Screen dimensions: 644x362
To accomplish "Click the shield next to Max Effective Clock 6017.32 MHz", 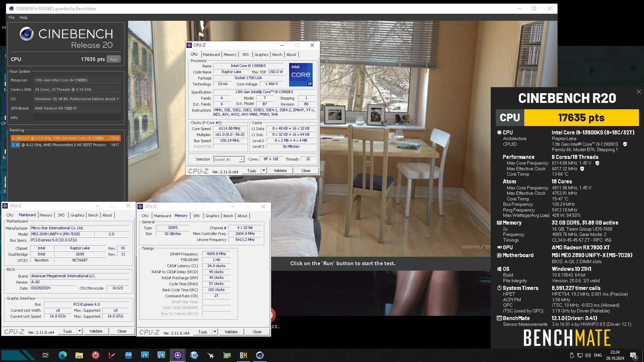I will [582, 169].
